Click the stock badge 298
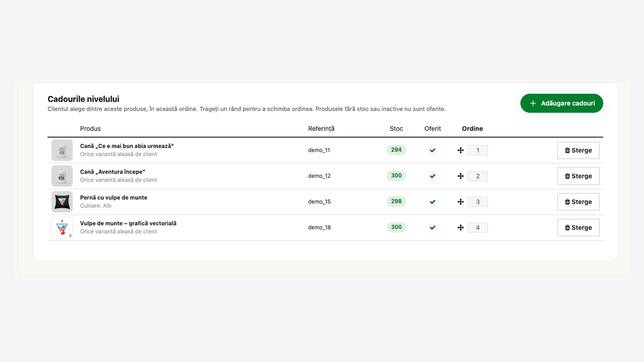This screenshot has height=362, width=644. point(396,202)
